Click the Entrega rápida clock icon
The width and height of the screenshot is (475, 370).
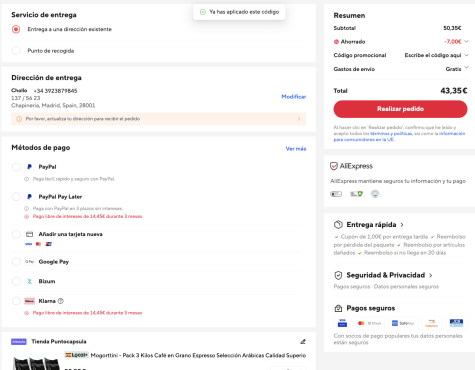click(338, 225)
